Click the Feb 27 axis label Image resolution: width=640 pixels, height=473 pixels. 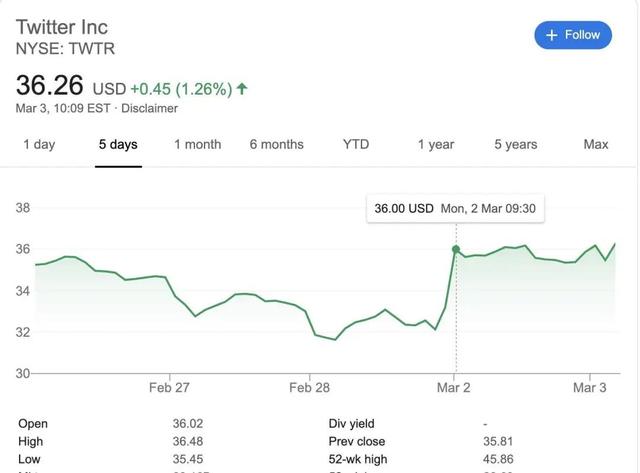click(169, 387)
